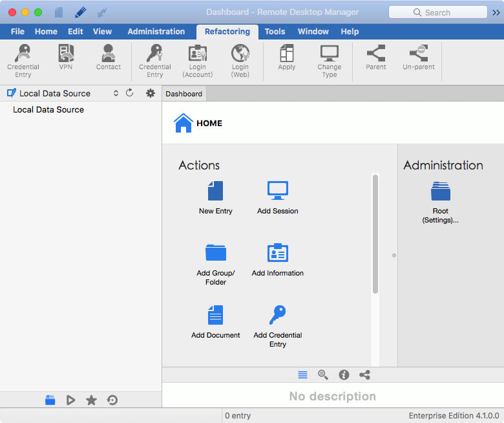Screen dimensions: 504x423
Task: Select Add Group/Folder action
Action: pos(215,265)
